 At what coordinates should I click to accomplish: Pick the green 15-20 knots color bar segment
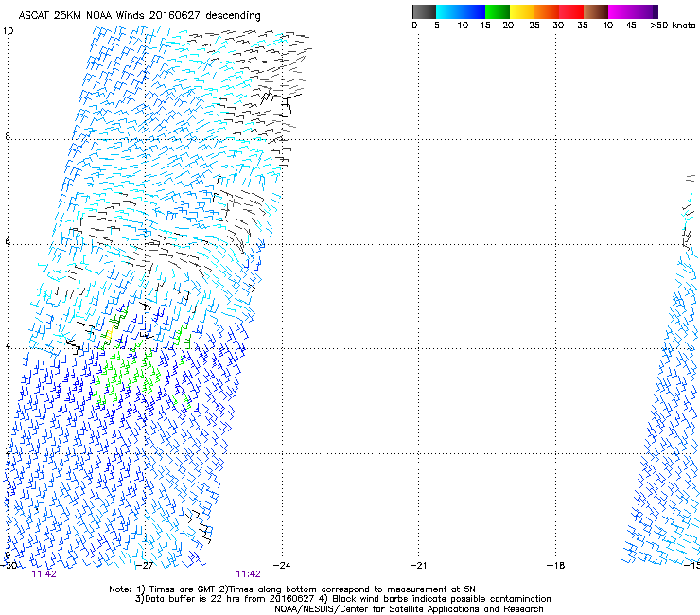tap(498, 11)
